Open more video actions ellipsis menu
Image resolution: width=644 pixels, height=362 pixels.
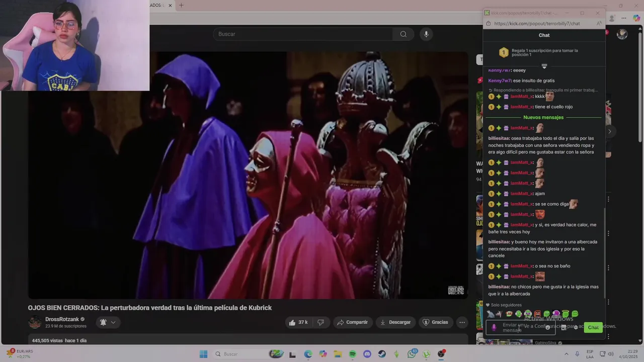pos(462,322)
